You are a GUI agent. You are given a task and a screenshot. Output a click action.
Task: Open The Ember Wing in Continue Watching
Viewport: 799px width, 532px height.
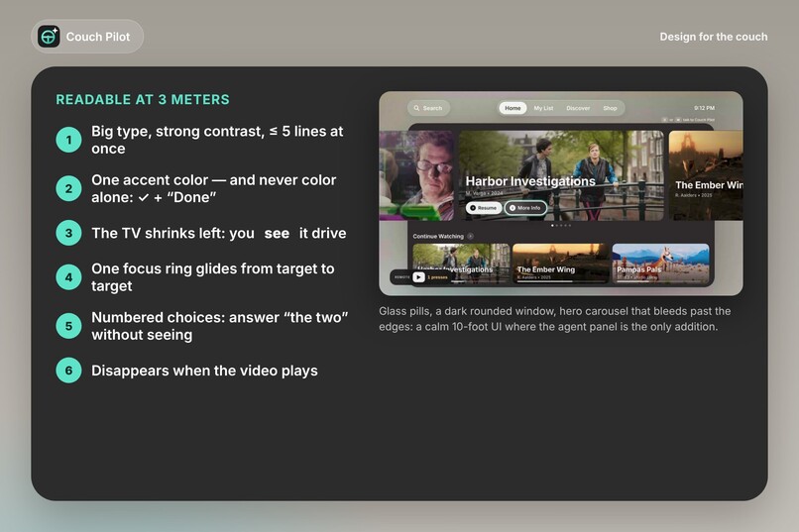pyautogui.click(x=561, y=264)
